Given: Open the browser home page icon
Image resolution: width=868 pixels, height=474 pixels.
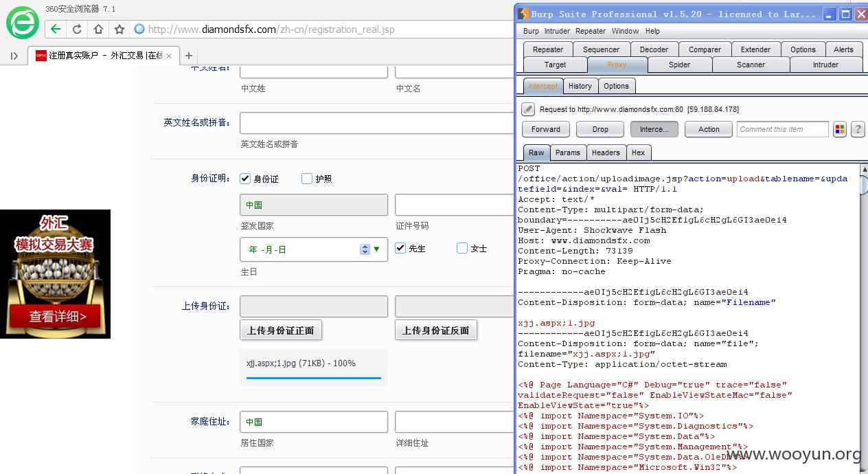Looking at the screenshot, I should tap(98, 29).
